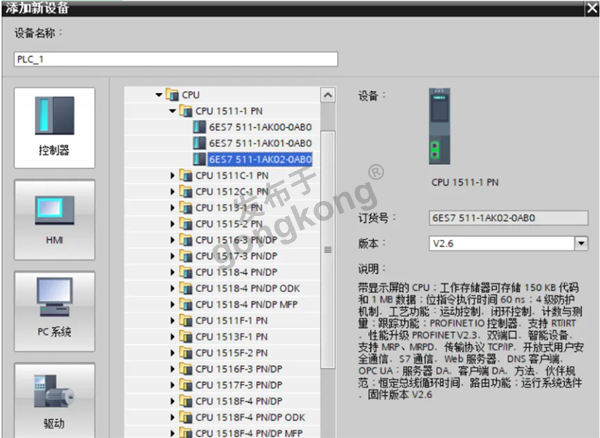Open the 版本 version dropdown arrow
Screen dimensions: 600x438
(x=581, y=243)
